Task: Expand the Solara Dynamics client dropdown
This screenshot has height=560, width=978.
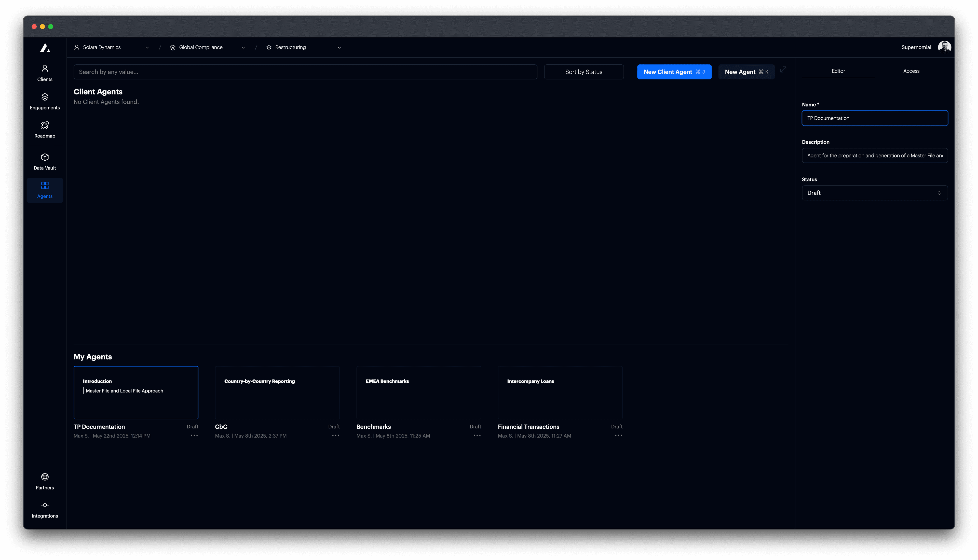Action: click(x=147, y=47)
